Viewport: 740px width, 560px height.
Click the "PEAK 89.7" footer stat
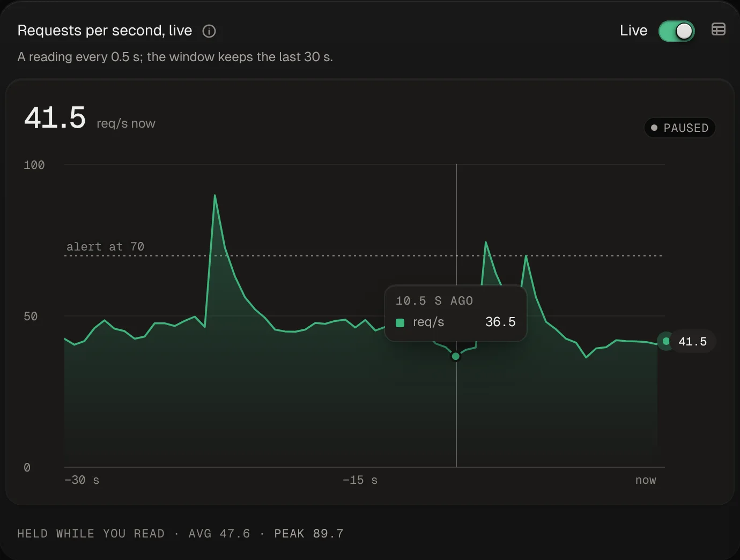(x=309, y=534)
